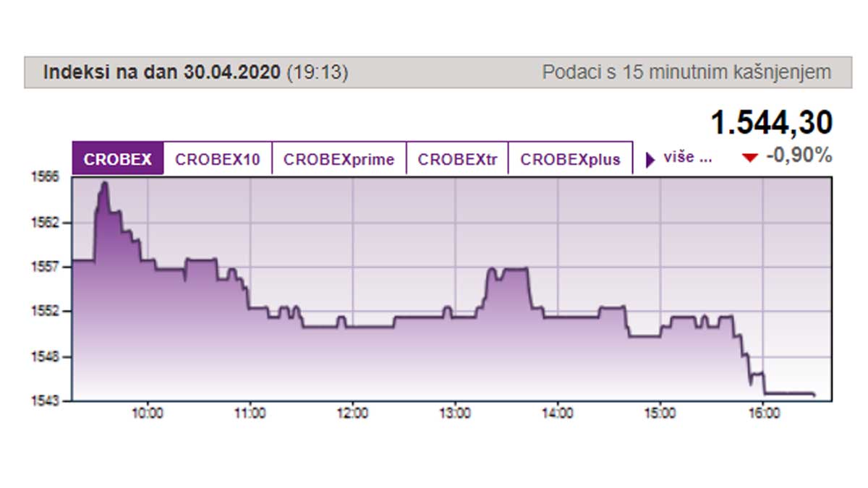Switch to CROBEXplus tab
Viewport: 868px width, 488px height.
point(571,159)
